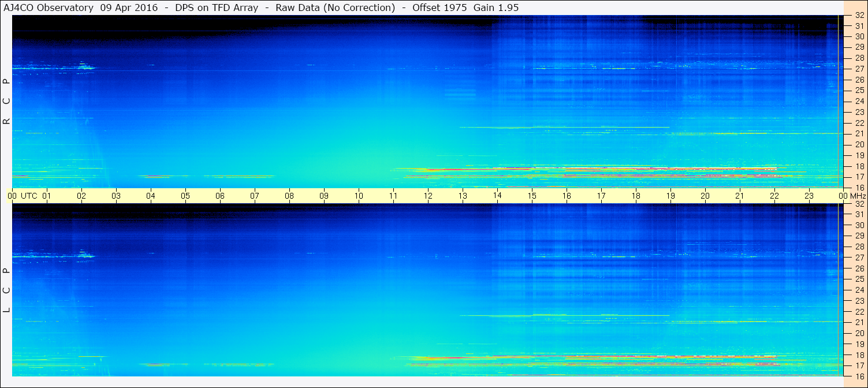Click the 24 MHz label of RCP panel
Viewport: 868px width, 388px height.
pyautogui.click(x=859, y=102)
